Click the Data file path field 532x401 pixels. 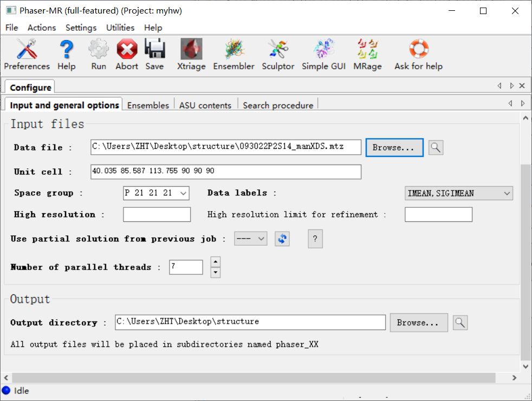tap(225, 147)
